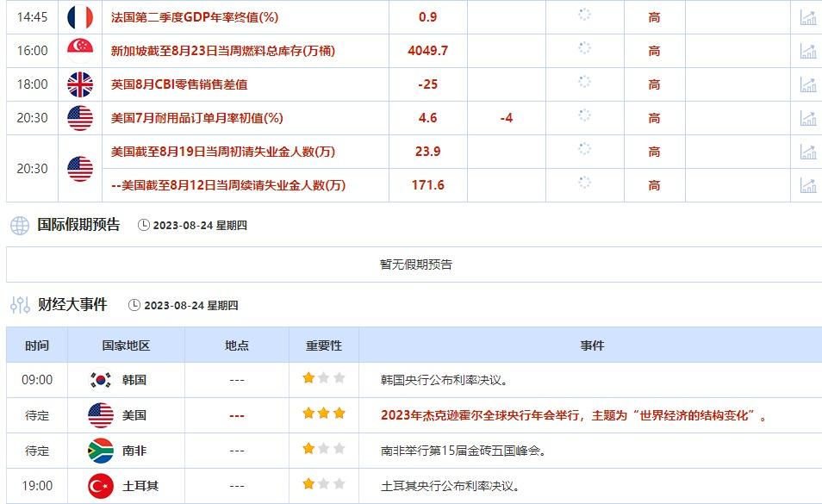The width and height of the screenshot is (822, 504).
Task: Click the 时间 column header
Action: coord(37,345)
